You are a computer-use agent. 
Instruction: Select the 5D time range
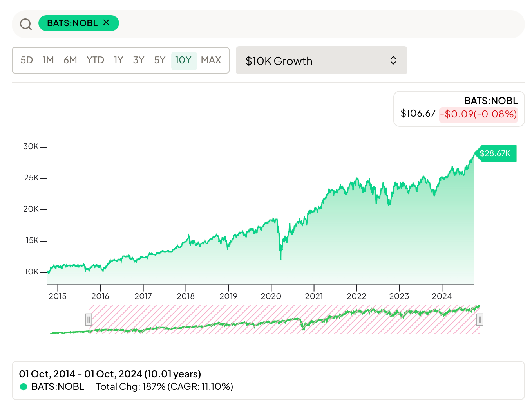pos(27,60)
